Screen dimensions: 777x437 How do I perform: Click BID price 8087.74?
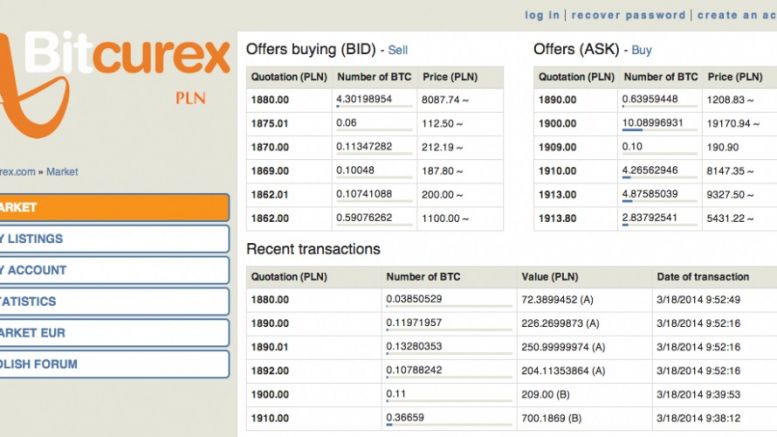445,100
